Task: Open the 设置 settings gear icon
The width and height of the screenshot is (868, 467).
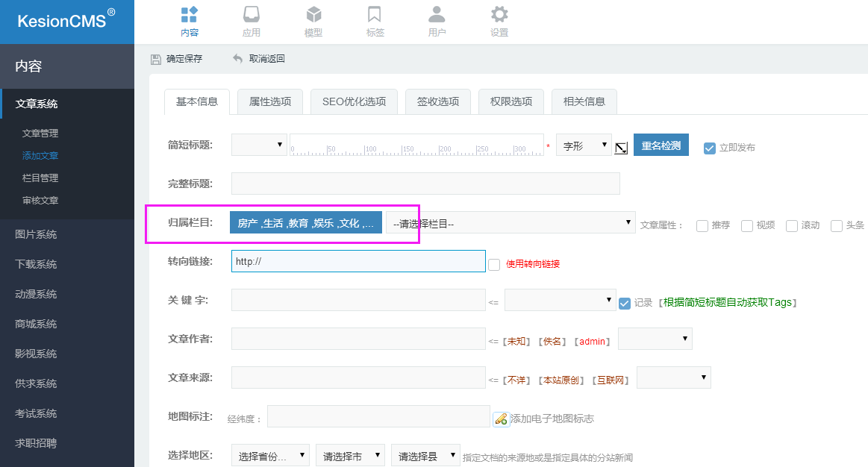Action: click(x=499, y=15)
